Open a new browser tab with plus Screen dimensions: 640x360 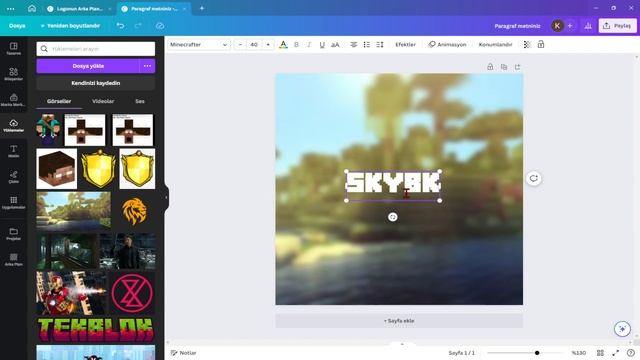click(x=202, y=8)
